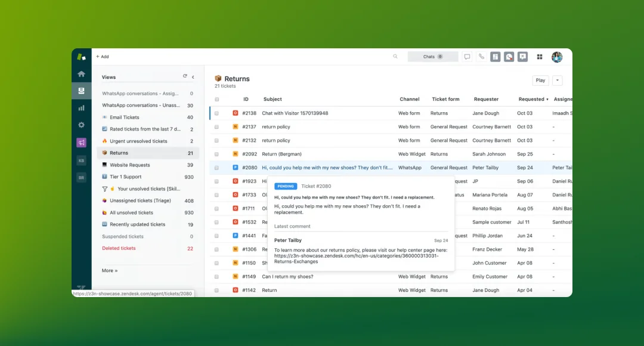644x346 pixels.
Task: Open the apps grid icon in the top bar
Action: pos(540,56)
